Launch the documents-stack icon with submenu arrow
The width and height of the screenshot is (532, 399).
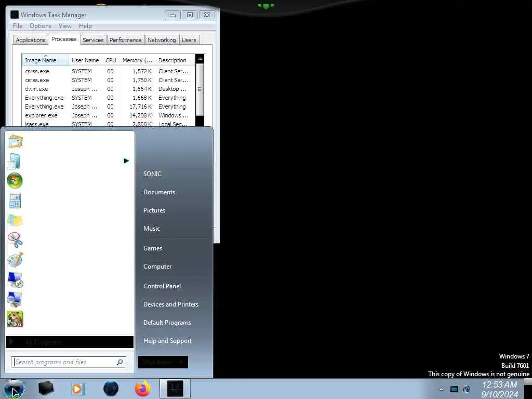[x=14, y=161]
